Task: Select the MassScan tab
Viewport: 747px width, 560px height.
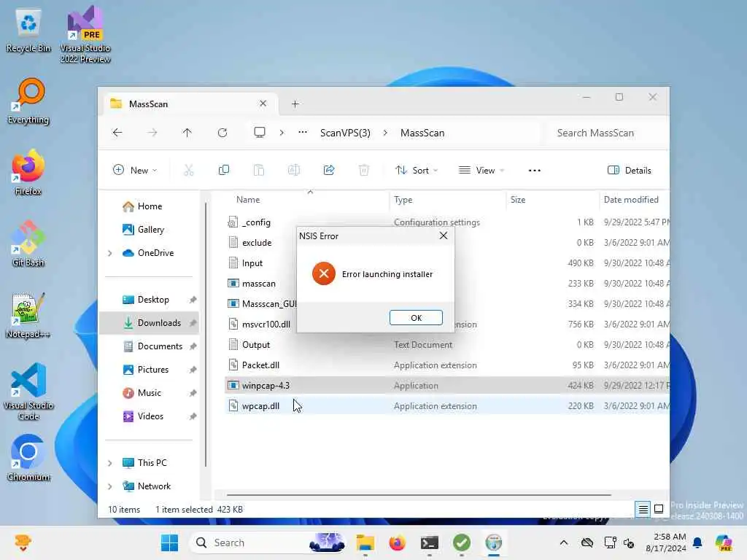Action: 190,104
